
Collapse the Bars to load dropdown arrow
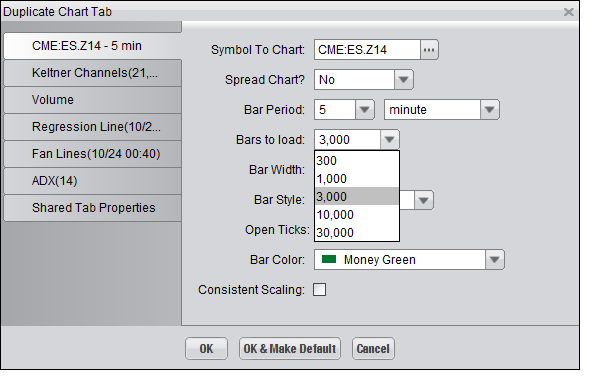click(389, 140)
